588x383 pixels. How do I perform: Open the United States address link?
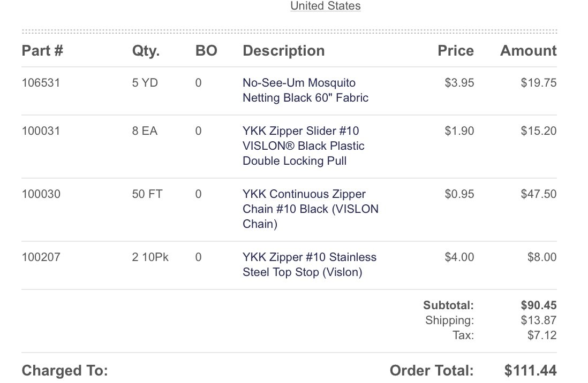[326, 6]
